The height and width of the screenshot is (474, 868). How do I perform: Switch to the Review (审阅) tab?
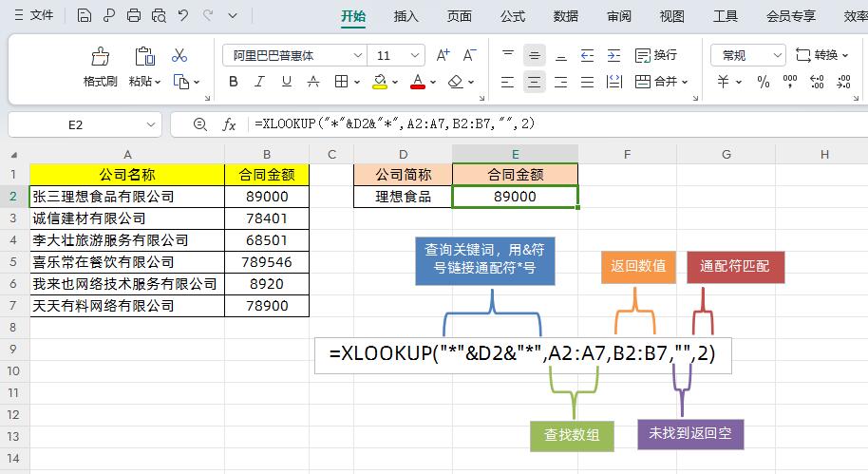(x=619, y=16)
